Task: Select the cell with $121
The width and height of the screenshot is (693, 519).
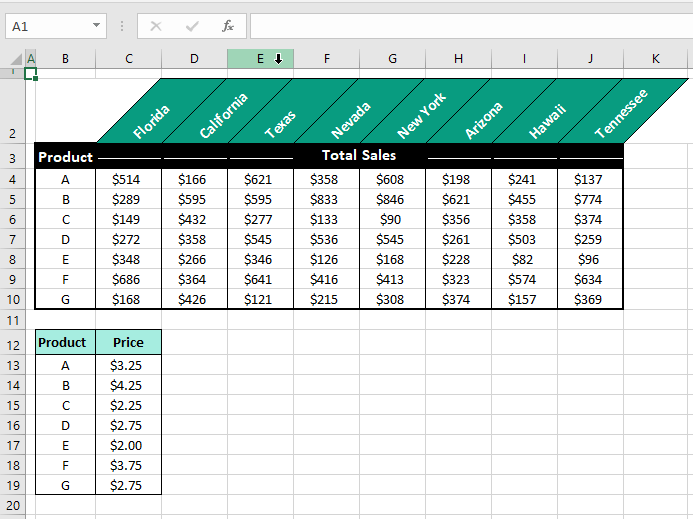Action: (260, 299)
